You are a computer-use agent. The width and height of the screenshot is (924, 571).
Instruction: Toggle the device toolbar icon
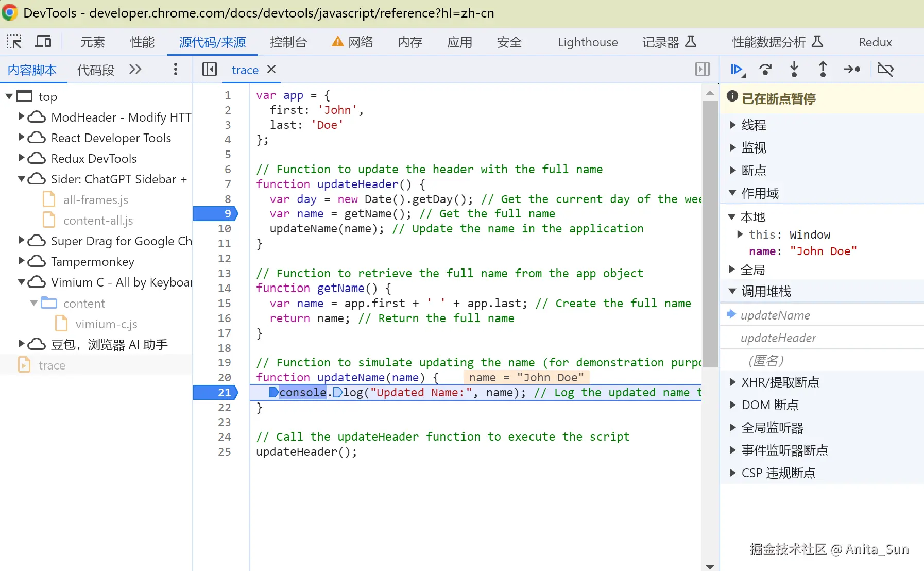[43, 42]
